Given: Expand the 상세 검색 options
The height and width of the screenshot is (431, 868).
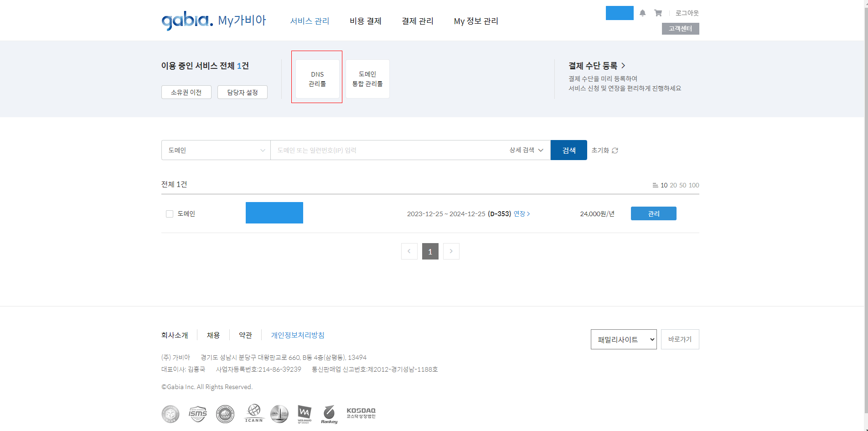Looking at the screenshot, I should (525, 150).
